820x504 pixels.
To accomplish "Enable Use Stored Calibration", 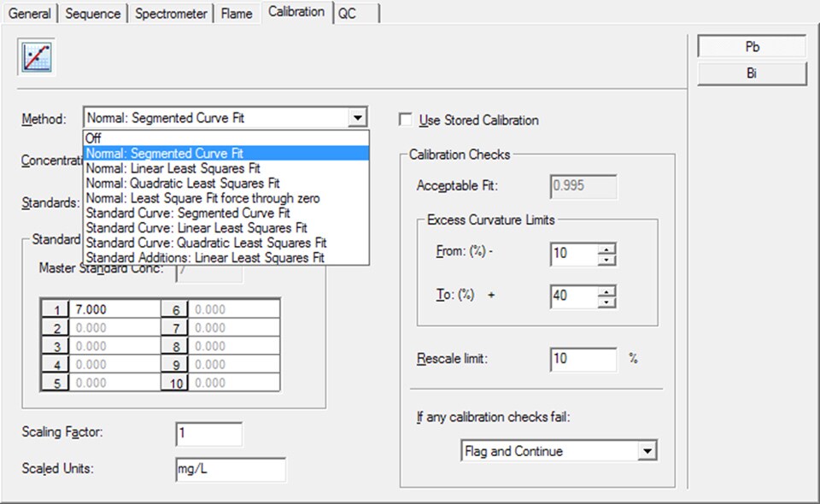I will 406,120.
